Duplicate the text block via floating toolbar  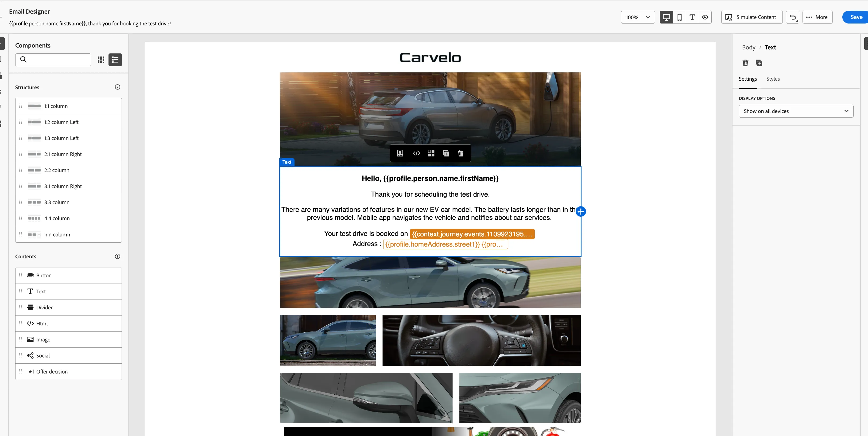pos(446,153)
